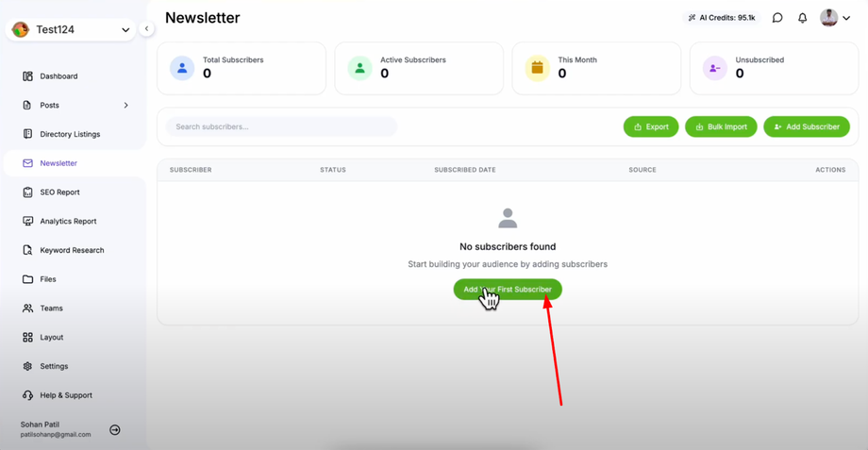Open the user avatar dropdown menu
Image resolution: width=868 pixels, height=450 pixels.
[x=835, y=18]
